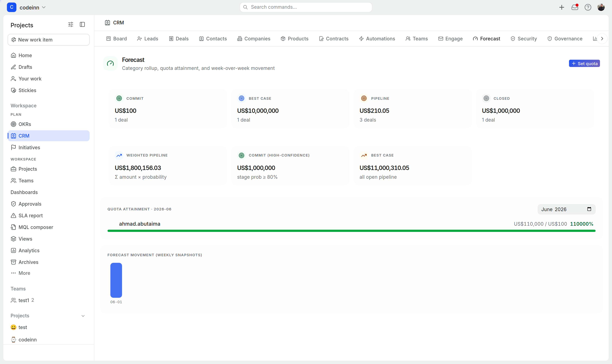The image size is (612, 364).
Task: Click the Weighted Pipeline trend icon
Action: pyautogui.click(x=119, y=155)
